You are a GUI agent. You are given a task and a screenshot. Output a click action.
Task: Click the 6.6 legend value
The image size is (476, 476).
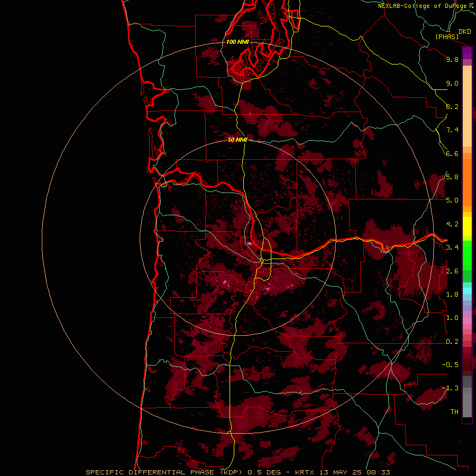[x=452, y=153]
